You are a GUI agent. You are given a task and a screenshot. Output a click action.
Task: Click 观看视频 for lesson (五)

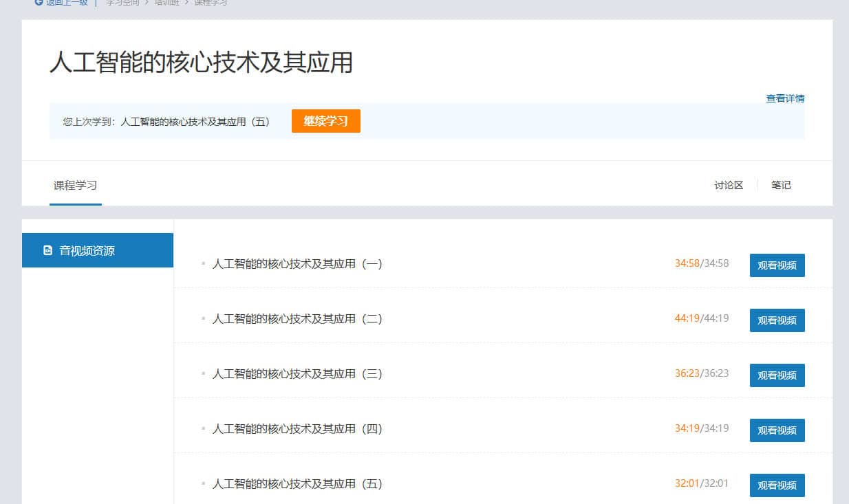click(777, 485)
